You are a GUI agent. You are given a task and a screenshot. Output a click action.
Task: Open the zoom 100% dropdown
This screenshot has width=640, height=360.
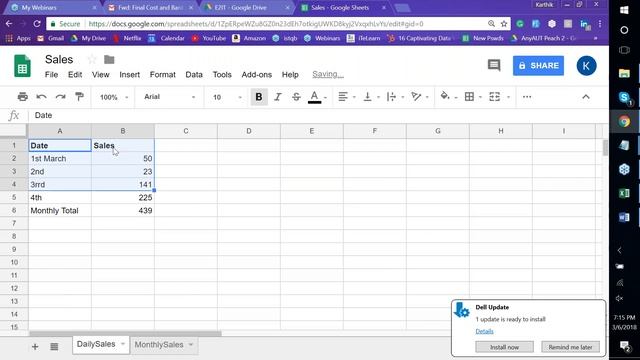114,97
